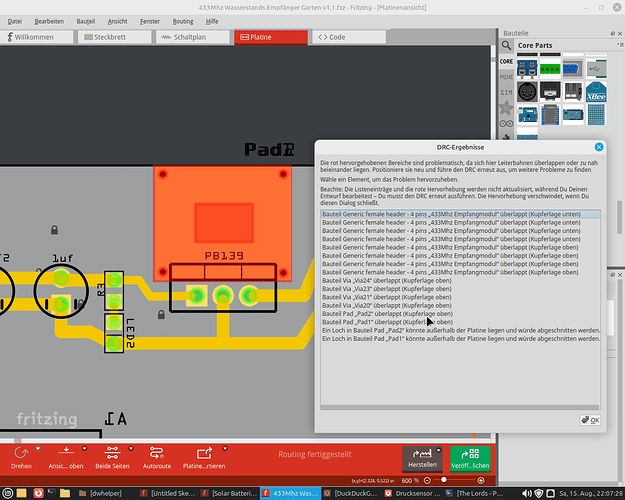Viewport: 625px width, 500px height.
Task: Click the lock icon beside LED2
Action: (161, 314)
